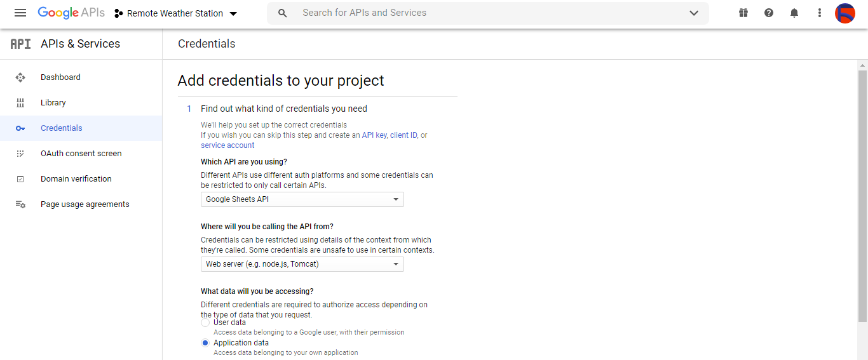Select the User data radio button
The height and width of the screenshot is (360, 868).
click(x=205, y=323)
